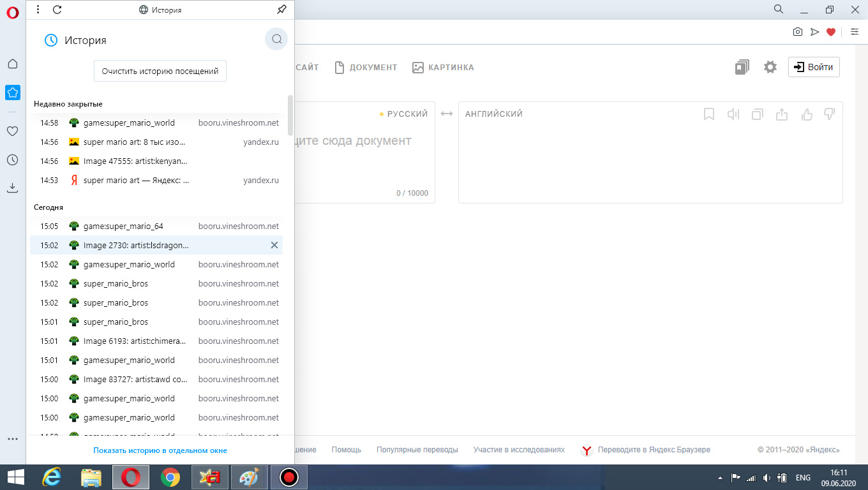Image resolution: width=868 pixels, height=490 pixels.
Task: Open the Yandex Translate settings gear
Action: pyautogui.click(x=770, y=67)
